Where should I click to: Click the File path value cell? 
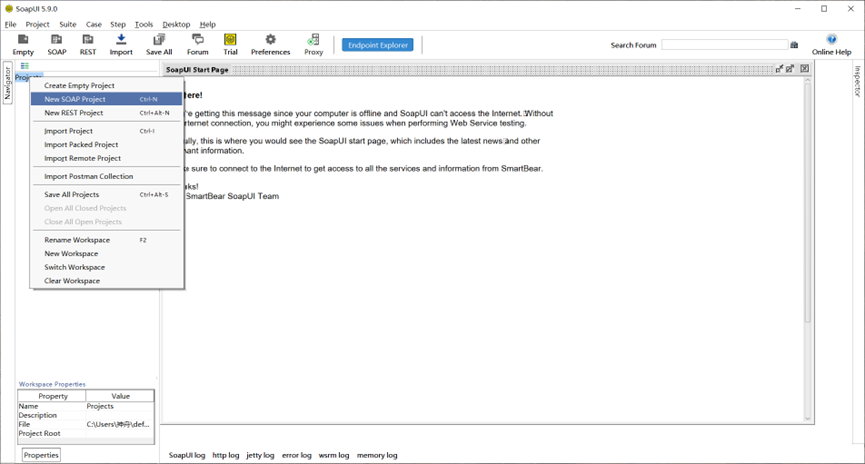120,424
